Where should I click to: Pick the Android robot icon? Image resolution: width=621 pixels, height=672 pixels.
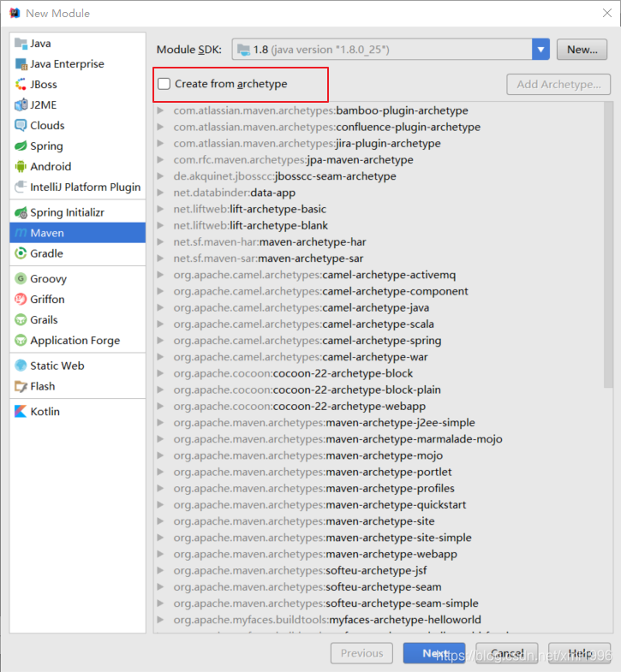tap(21, 167)
